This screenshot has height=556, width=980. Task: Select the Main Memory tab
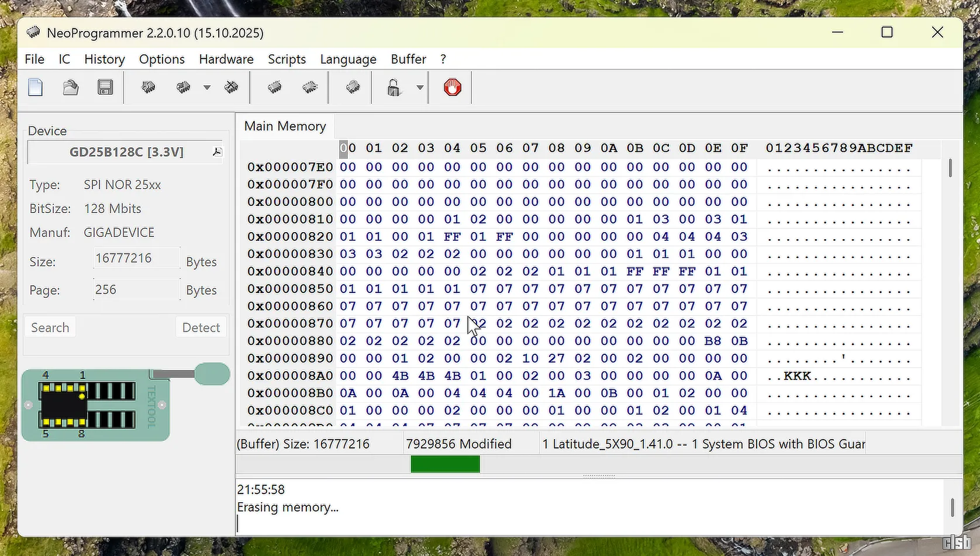pyautogui.click(x=285, y=126)
